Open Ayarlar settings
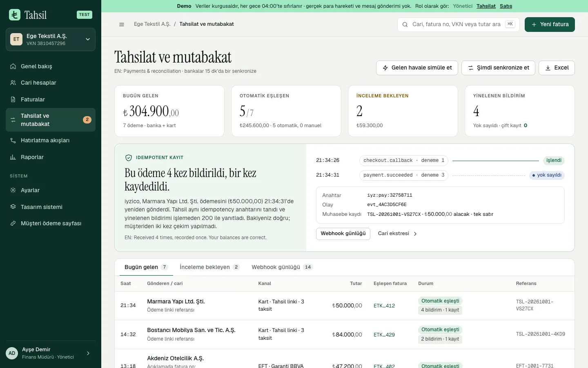 tap(51, 190)
